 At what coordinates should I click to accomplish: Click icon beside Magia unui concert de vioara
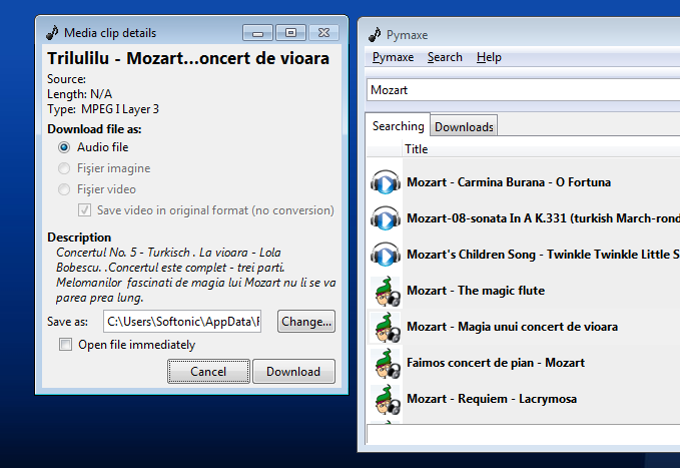tap(386, 327)
